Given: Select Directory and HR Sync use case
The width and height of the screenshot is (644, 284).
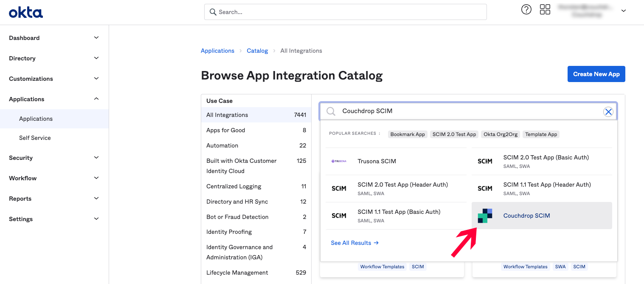Looking at the screenshot, I should coord(256,202).
